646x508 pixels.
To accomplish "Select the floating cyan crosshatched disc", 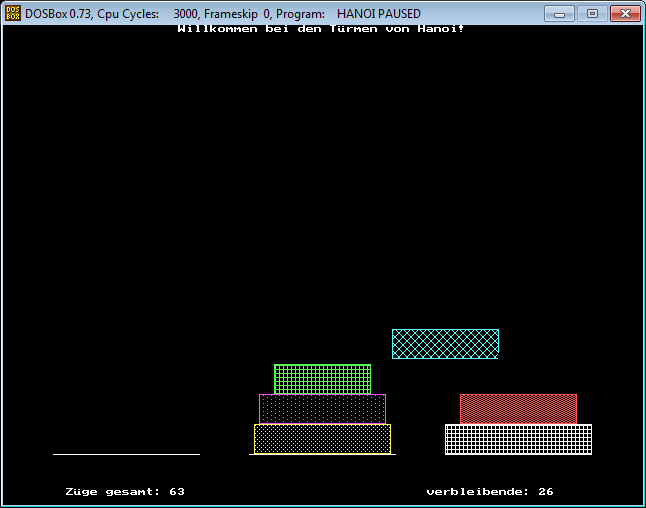I will pos(445,344).
